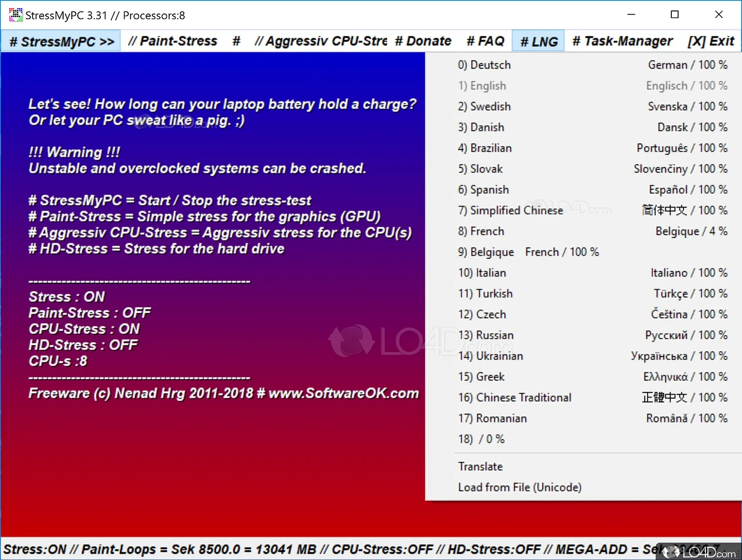Click the '!!! Warning !!!' text
Viewport: 742px width, 560px height.
(74, 152)
